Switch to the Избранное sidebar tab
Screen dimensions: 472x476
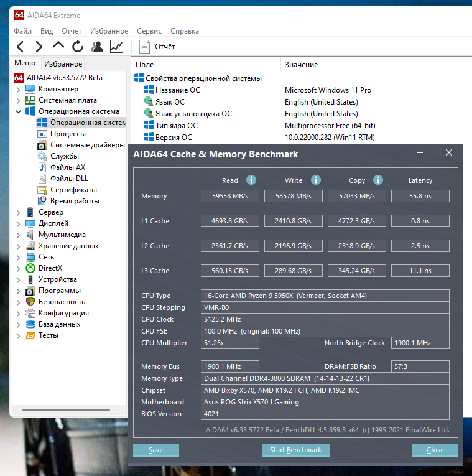pos(63,63)
